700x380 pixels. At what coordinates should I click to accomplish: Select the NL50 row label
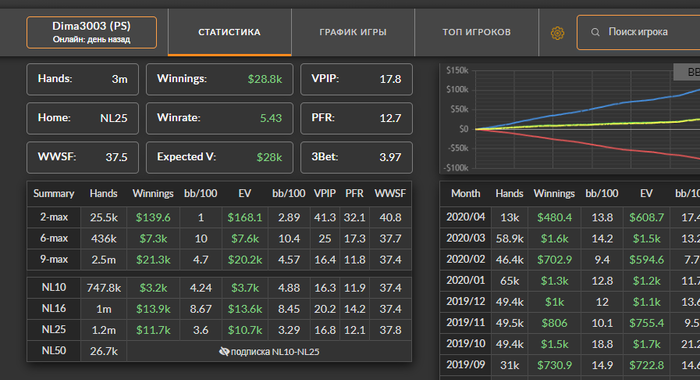54,351
